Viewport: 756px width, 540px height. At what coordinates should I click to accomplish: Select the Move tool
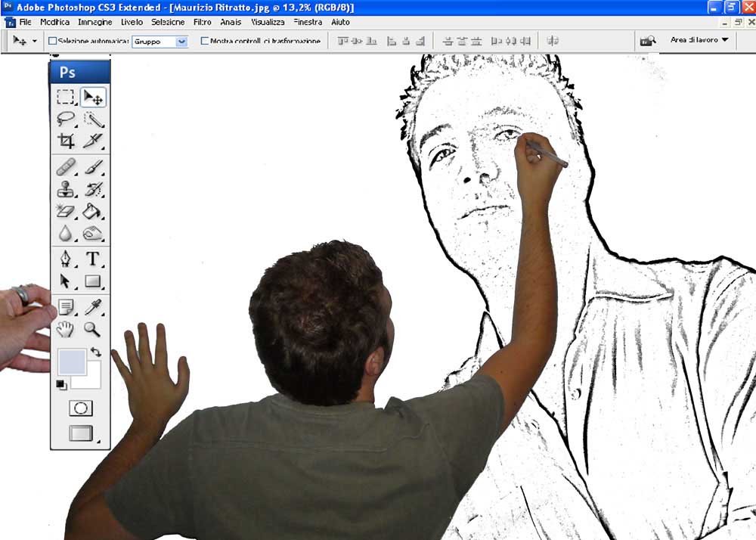(x=94, y=96)
